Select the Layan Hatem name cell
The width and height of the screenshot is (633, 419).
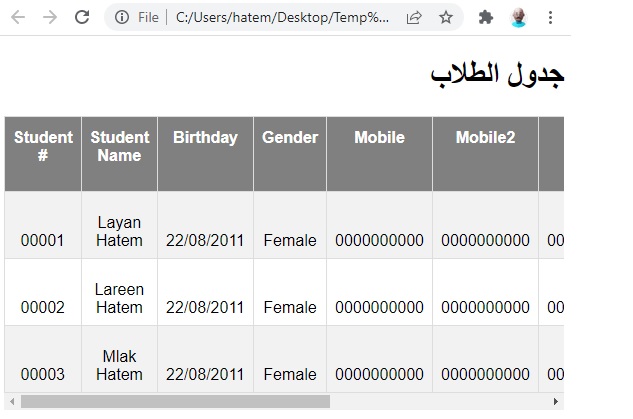(x=119, y=225)
